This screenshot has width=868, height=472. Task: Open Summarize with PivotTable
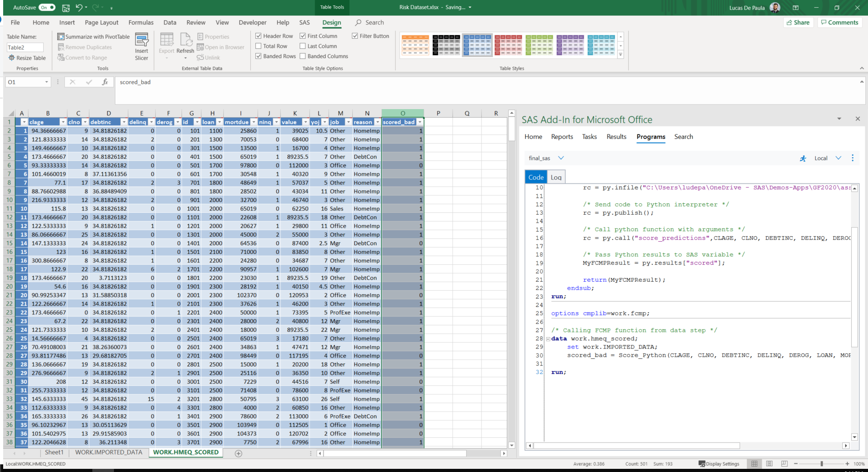pos(93,37)
